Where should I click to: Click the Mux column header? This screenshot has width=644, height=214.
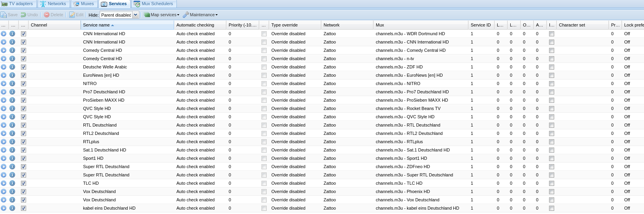tap(420, 25)
